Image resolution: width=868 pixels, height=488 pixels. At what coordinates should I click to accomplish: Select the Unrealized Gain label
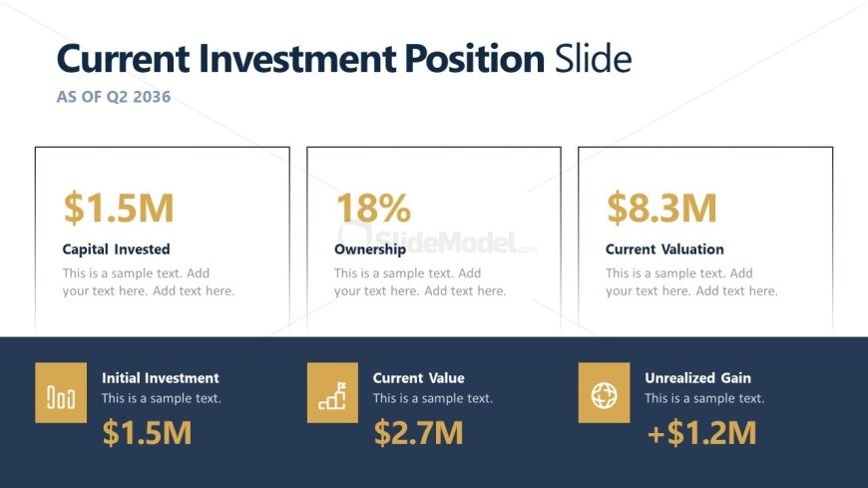pyautogui.click(x=698, y=378)
